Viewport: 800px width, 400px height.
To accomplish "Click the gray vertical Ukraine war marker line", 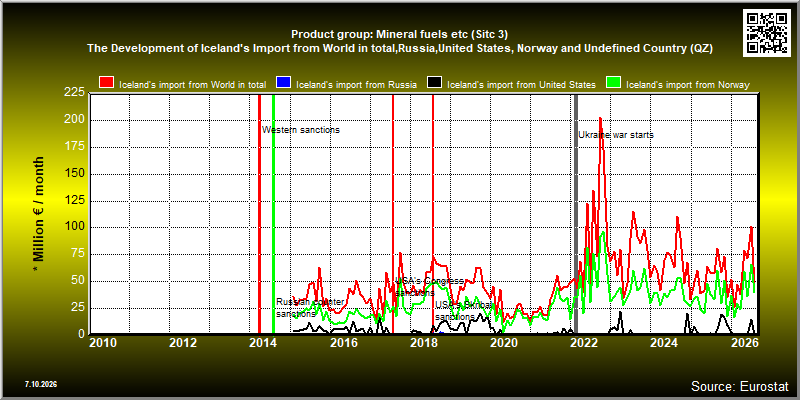I will [x=576, y=213].
